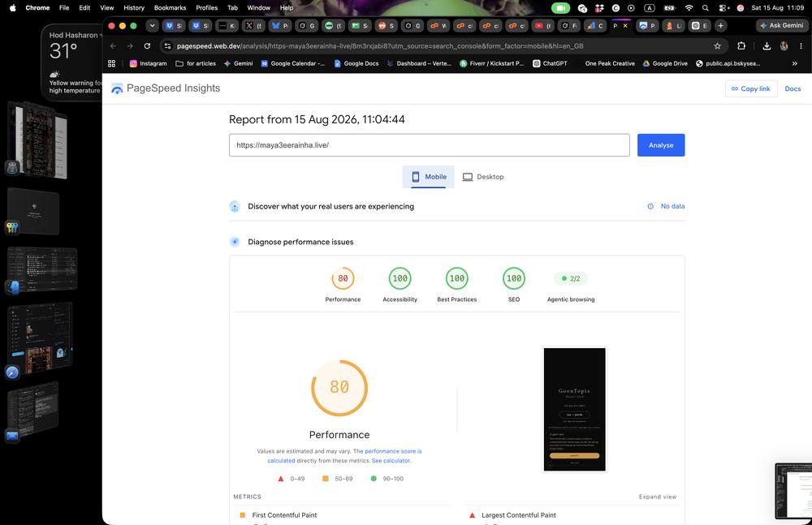Go forward in browser history

point(130,46)
